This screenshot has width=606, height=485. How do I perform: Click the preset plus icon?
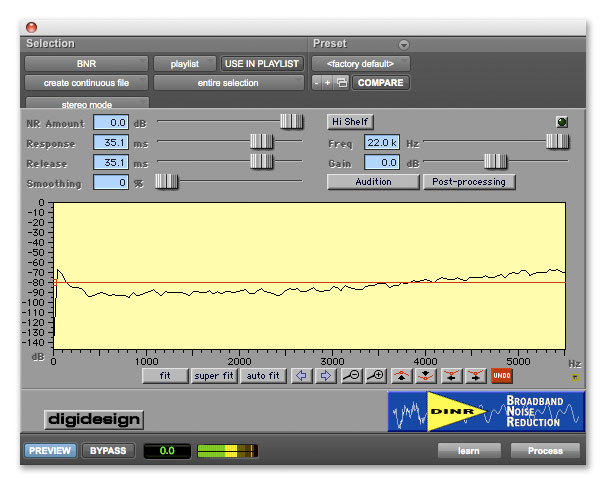[x=329, y=83]
